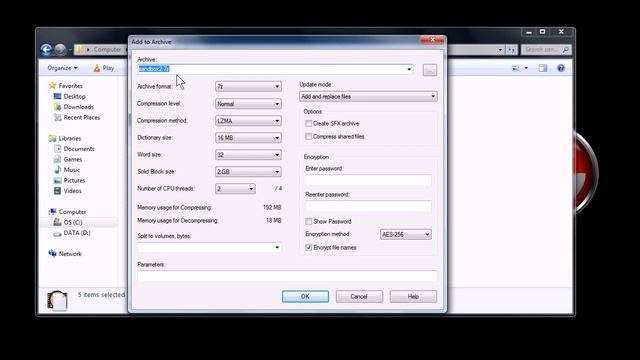Click Computer in the address bar
The width and height of the screenshot is (640, 360).
click(x=107, y=49)
